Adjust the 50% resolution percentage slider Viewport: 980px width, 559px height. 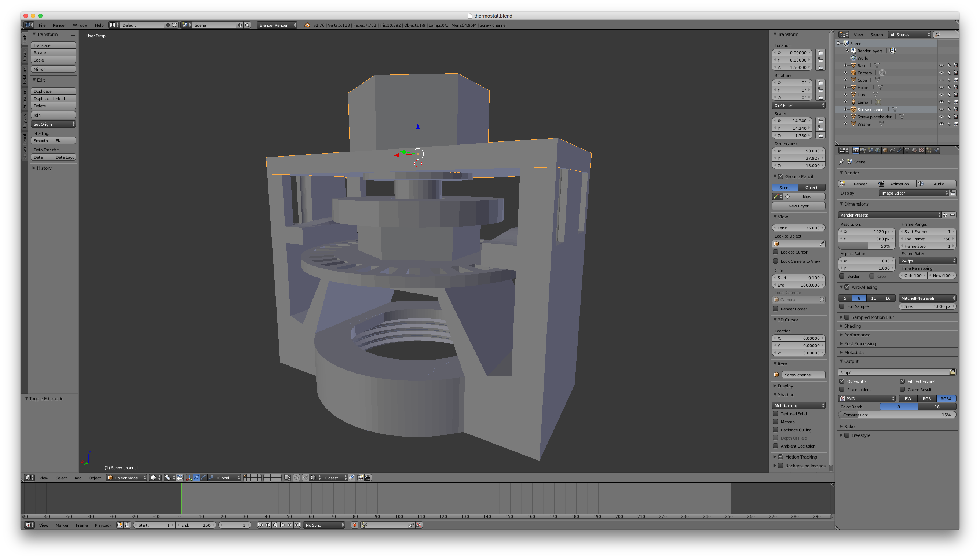pyautogui.click(x=867, y=246)
